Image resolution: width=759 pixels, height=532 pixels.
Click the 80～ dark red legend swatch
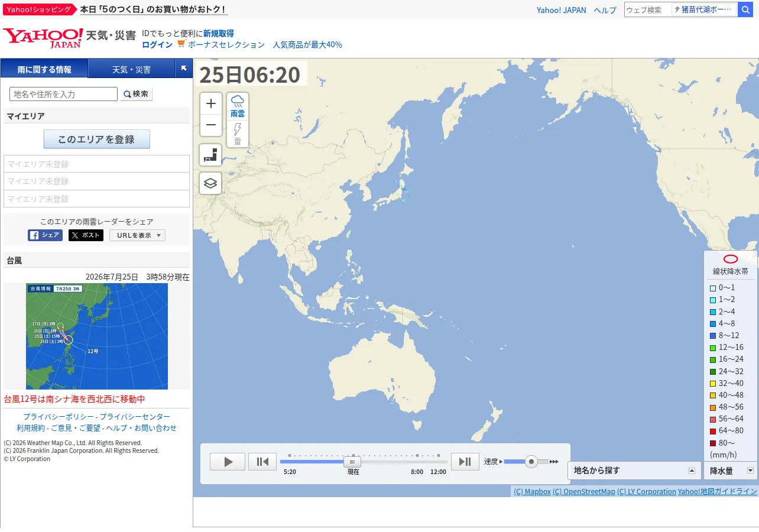713,443
